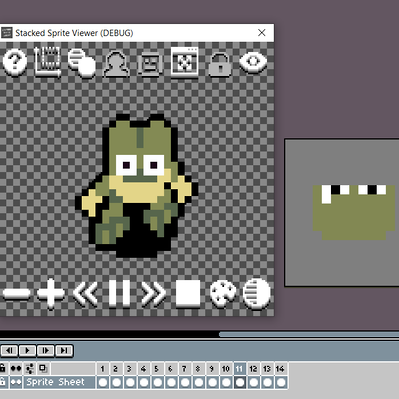Click the crop bounds icon with arrows
The height and width of the screenshot is (399, 399).
[48, 62]
